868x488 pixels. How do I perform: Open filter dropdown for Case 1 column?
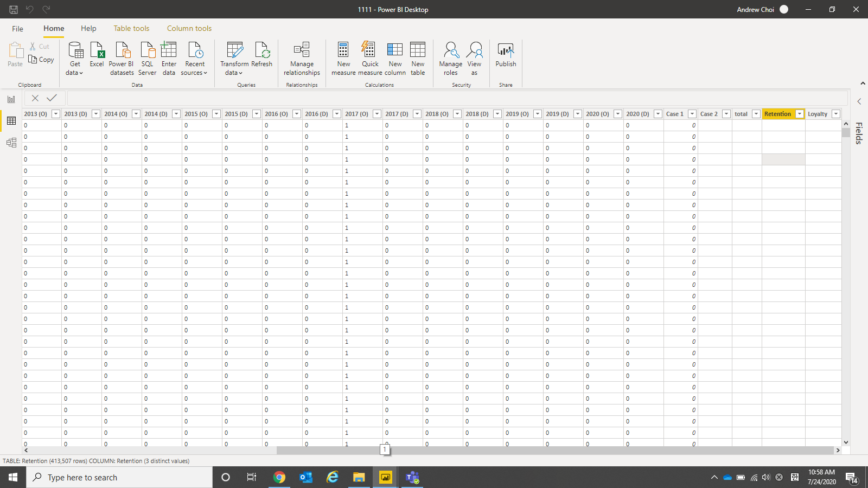tap(692, 114)
